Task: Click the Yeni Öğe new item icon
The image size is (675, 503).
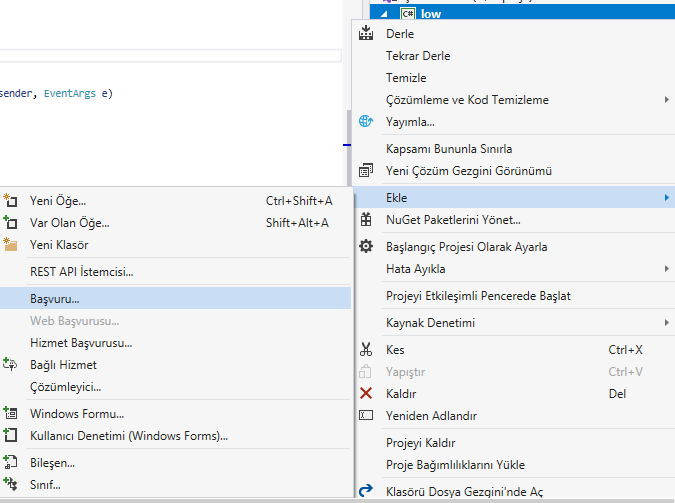Action: click(10, 200)
